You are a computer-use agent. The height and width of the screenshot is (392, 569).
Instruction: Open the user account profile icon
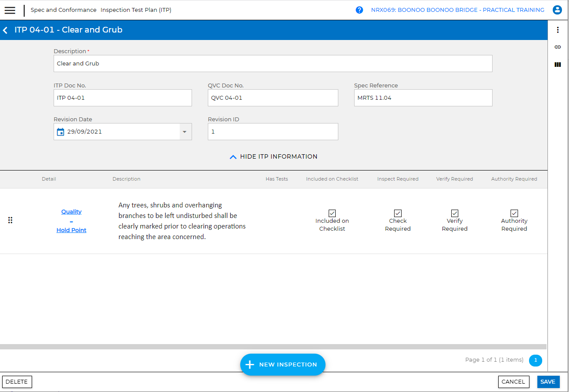[557, 10]
